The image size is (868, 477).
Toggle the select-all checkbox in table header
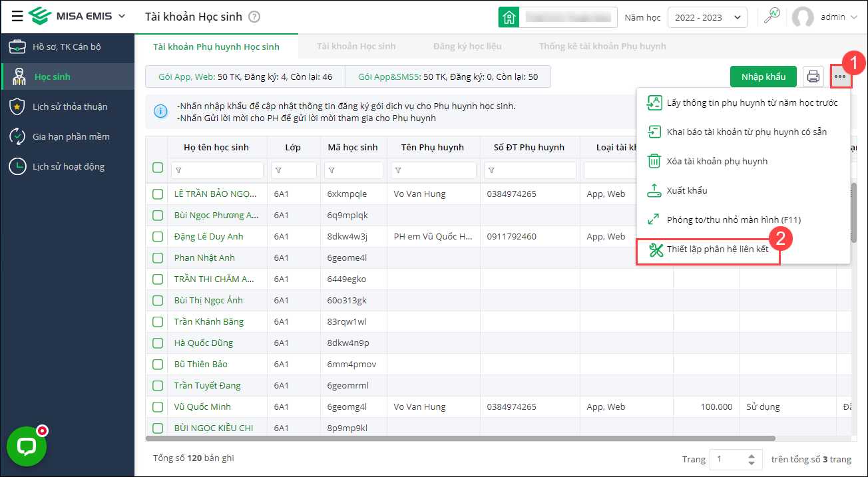[158, 168]
